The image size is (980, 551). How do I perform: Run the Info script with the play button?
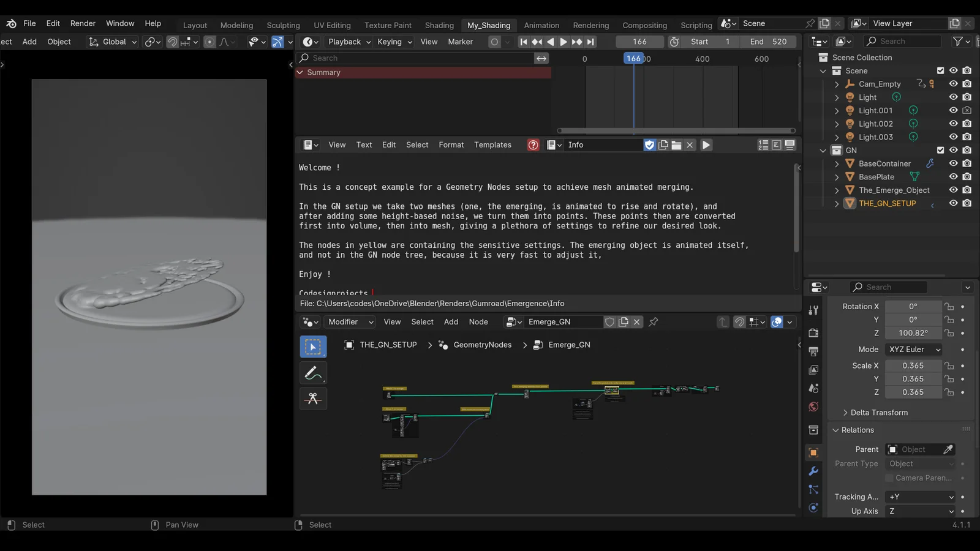(x=706, y=144)
